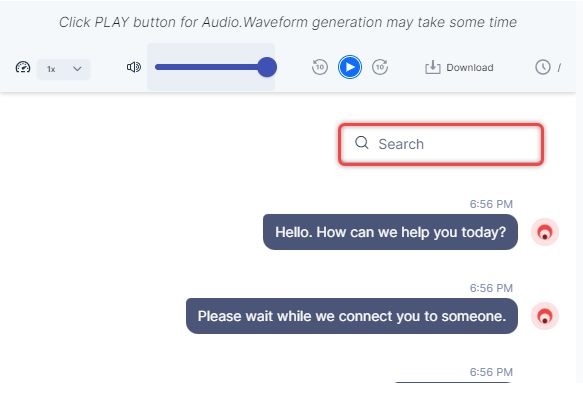Click the first 6:56 PM timestamp
The width and height of the screenshot is (583, 418).
pos(491,204)
